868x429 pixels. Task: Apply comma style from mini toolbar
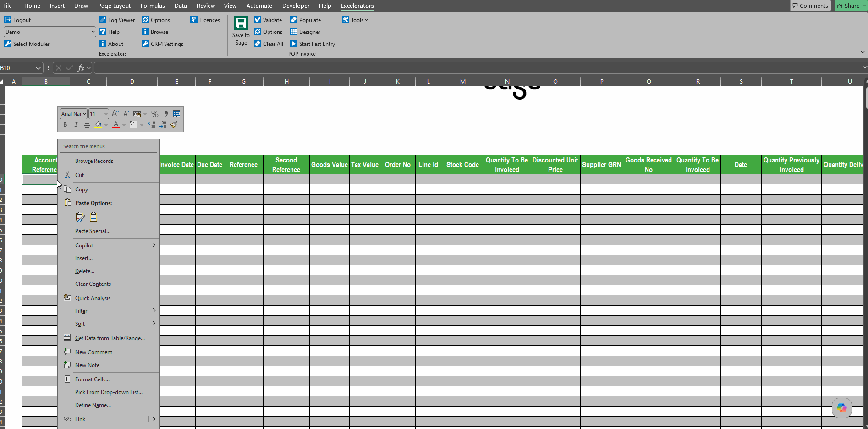click(166, 114)
